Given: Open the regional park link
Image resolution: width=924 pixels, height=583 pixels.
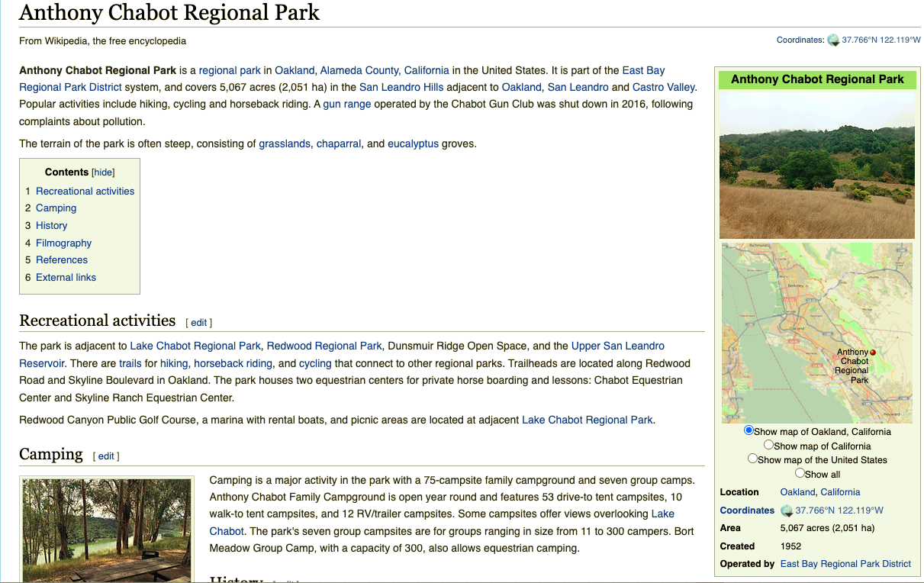Looking at the screenshot, I should (x=230, y=70).
